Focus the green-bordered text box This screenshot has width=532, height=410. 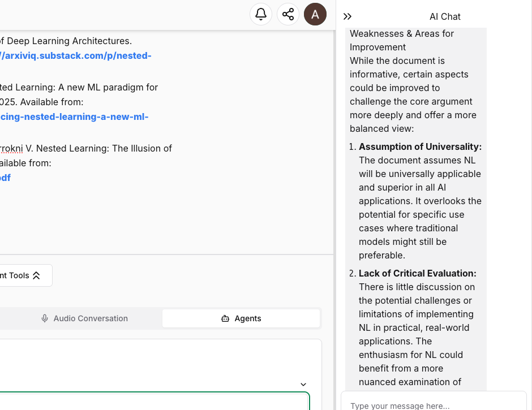(x=153, y=402)
